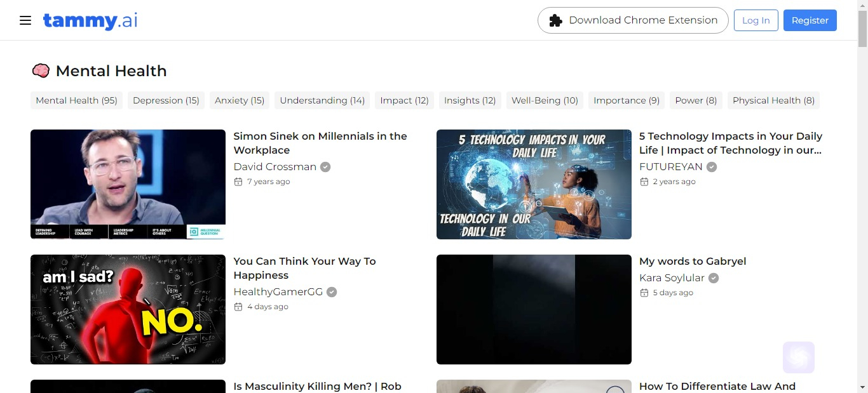868x393 pixels.
Task: Filter by Insights (12) tag
Action: [x=470, y=100]
